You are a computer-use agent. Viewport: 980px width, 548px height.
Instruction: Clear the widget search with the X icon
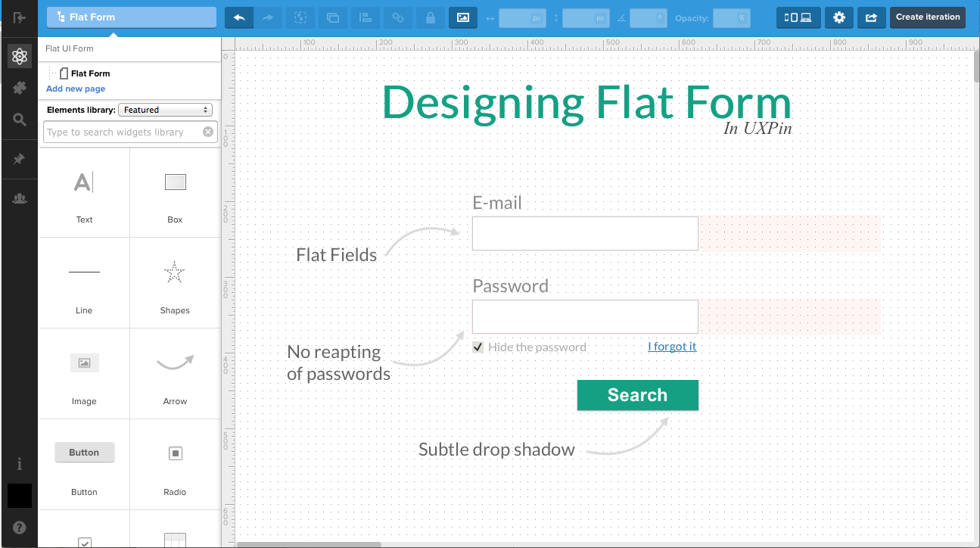pos(208,132)
